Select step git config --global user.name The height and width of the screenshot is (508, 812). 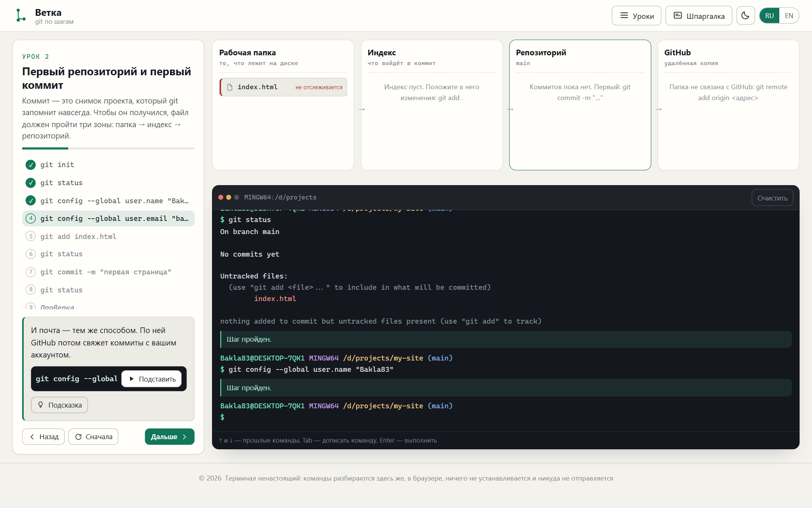point(108,201)
